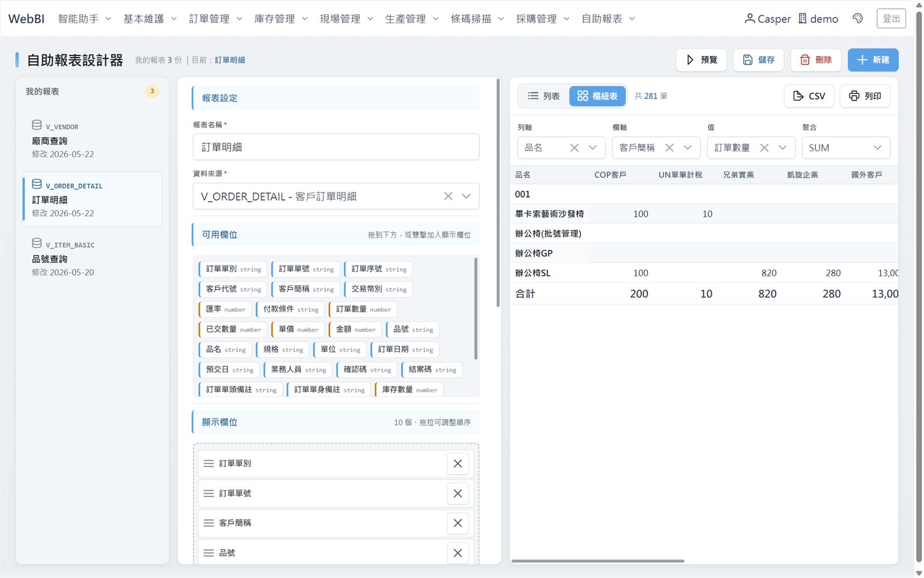
Task: Open the 採購管理 menu
Action: click(x=543, y=19)
